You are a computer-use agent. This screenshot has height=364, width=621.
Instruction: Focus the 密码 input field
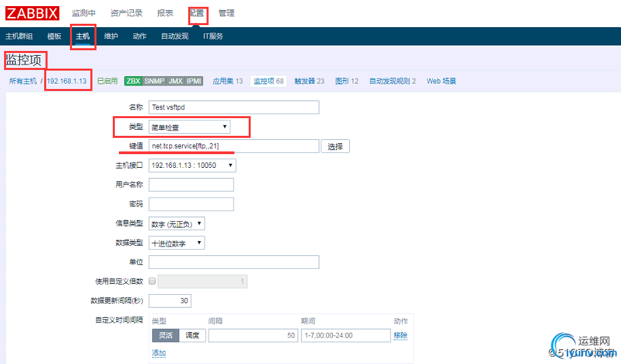(192, 204)
